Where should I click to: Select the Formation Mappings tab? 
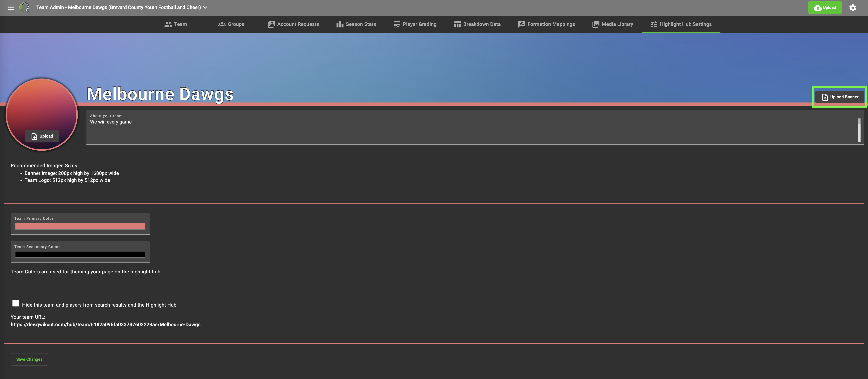(x=546, y=24)
